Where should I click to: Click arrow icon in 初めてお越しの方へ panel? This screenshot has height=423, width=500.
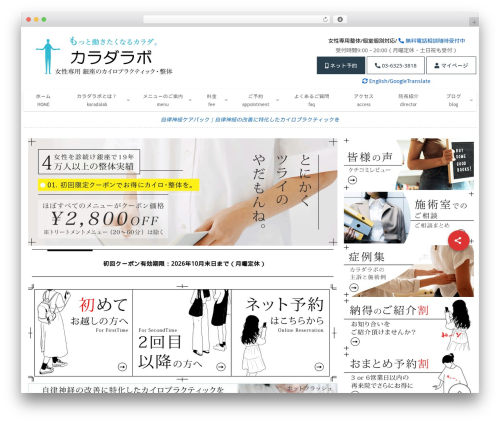122,367
